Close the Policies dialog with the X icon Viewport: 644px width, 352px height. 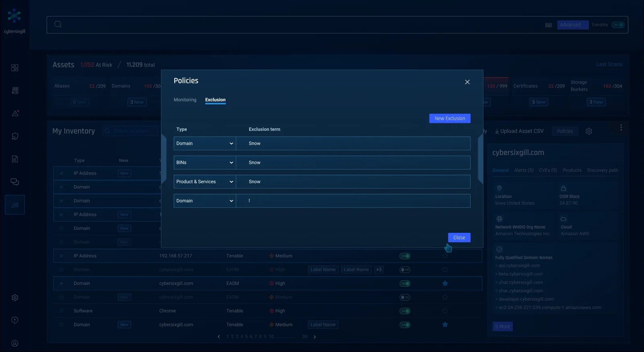point(467,82)
